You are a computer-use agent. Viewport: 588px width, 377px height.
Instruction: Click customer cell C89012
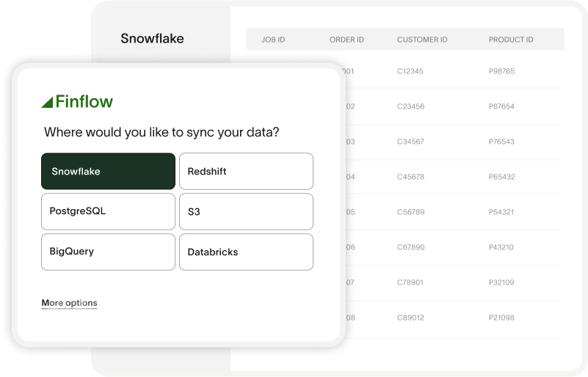pyautogui.click(x=410, y=318)
